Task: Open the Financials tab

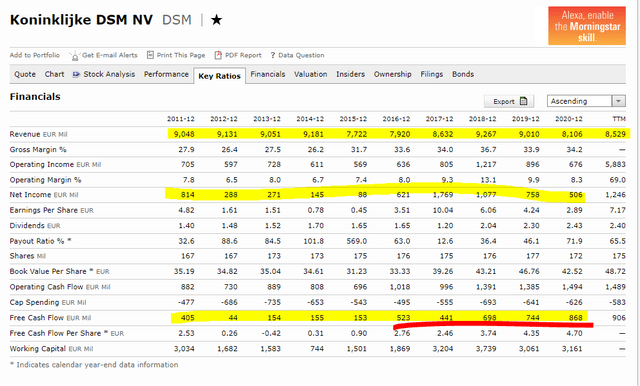Action: tap(268, 74)
